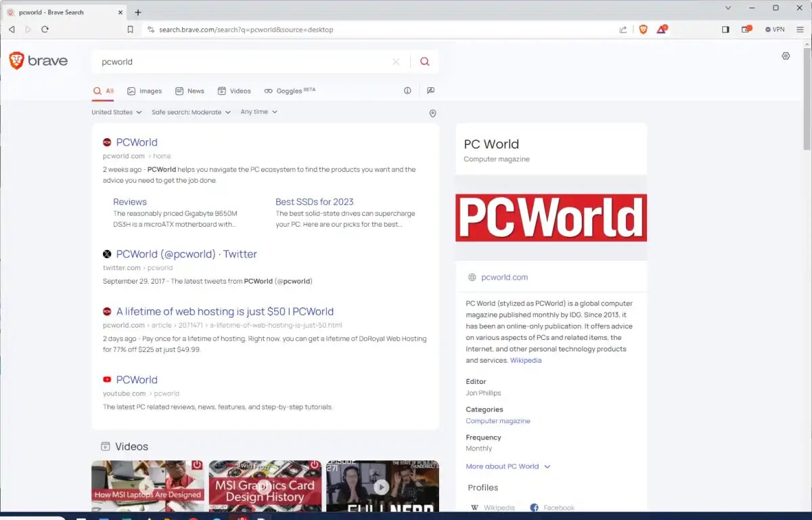The width and height of the screenshot is (812, 520).
Task: Click the browser back arrow
Action: pos(12,29)
